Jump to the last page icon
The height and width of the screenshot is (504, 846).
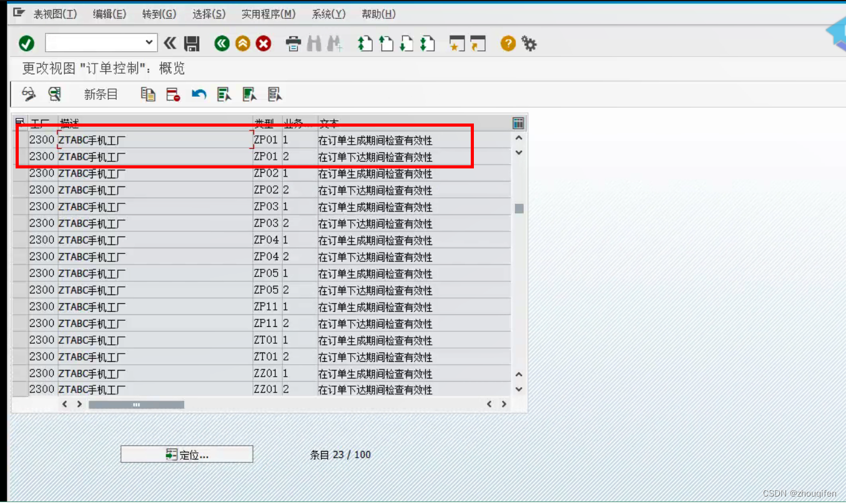[x=428, y=44]
